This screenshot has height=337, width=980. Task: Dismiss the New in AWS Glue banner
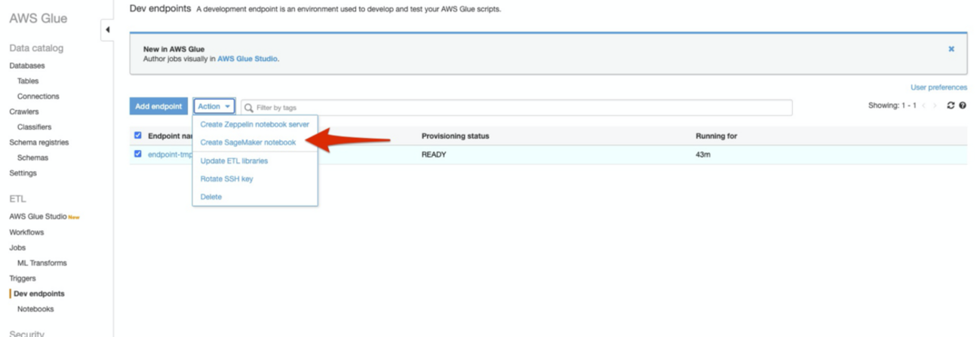click(x=951, y=49)
